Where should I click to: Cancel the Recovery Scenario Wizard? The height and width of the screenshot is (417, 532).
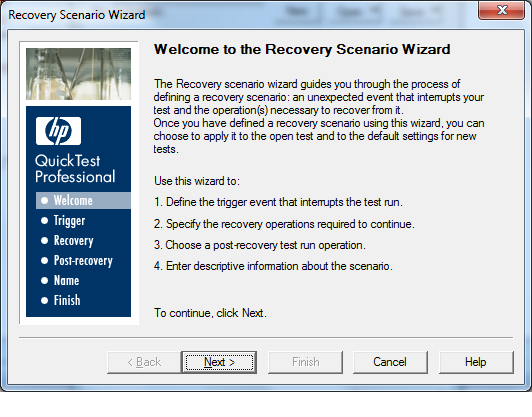[x=390, y=362]
